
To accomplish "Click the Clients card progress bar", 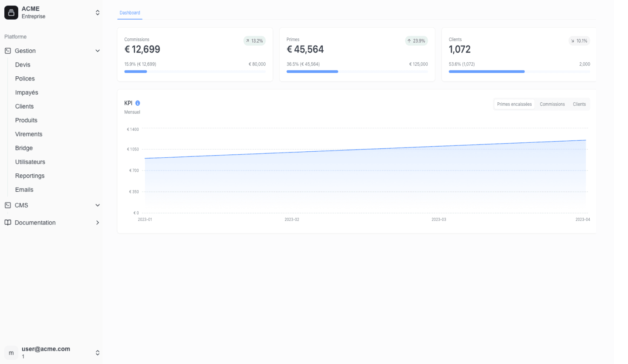I will point(519,72).
